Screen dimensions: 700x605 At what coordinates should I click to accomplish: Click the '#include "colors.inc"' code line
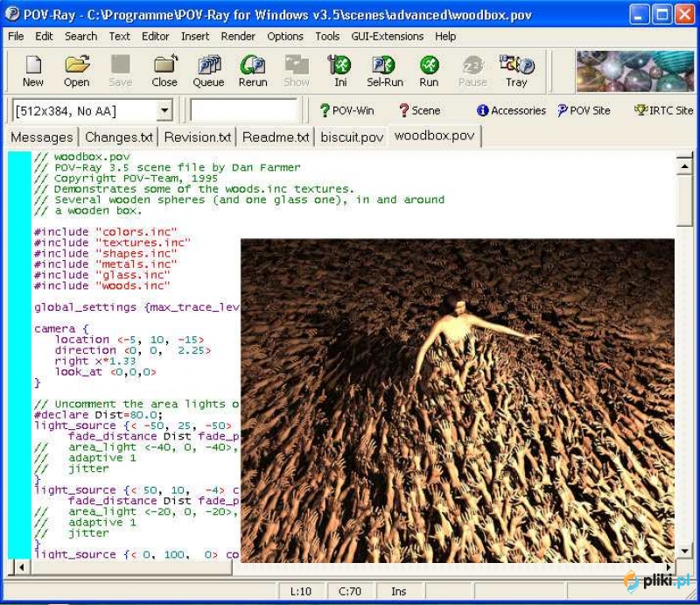[x=106, y=232]
